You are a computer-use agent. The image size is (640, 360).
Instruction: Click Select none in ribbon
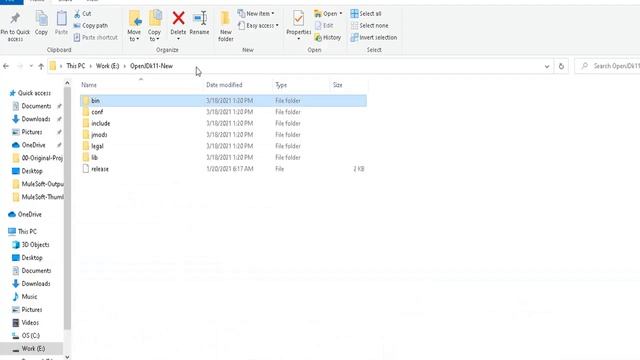(x=369, y=25)
